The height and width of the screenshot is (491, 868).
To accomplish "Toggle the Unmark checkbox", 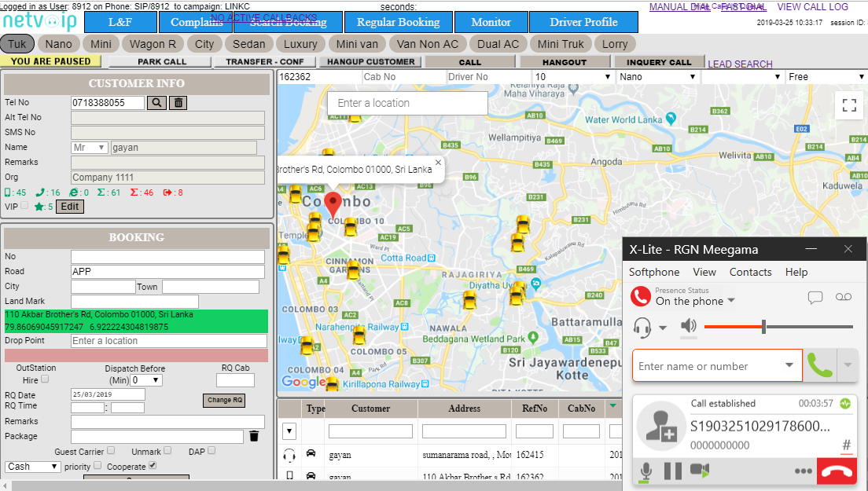I will (x=167, y=451).
